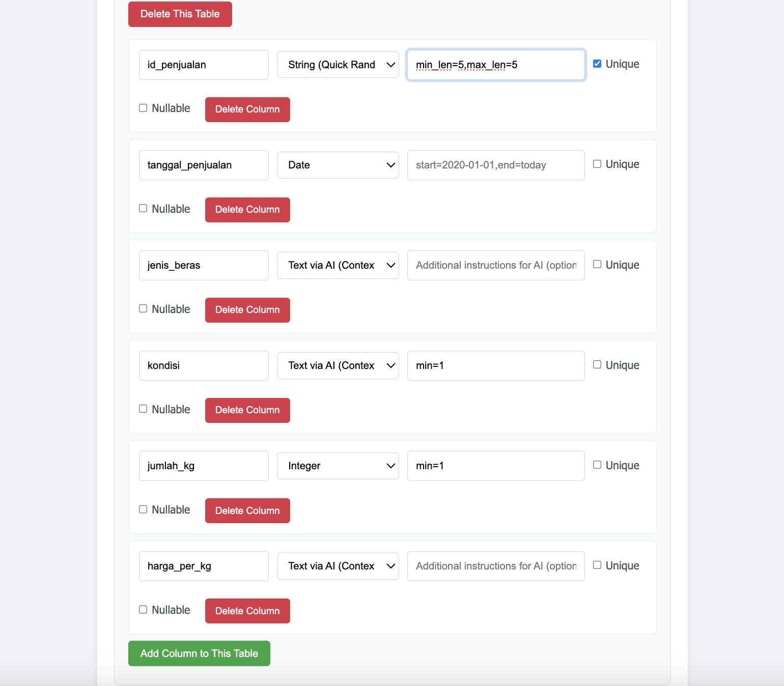Click the Delete This Table button

(x=180, y=14)
